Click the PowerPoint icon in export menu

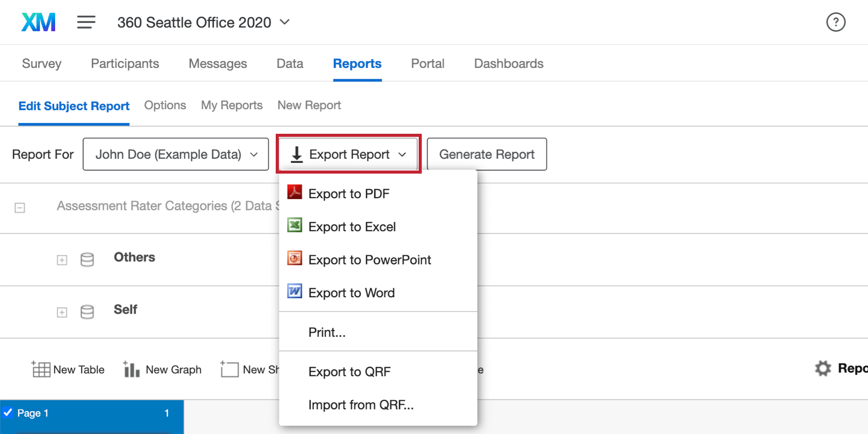[295, 258]
